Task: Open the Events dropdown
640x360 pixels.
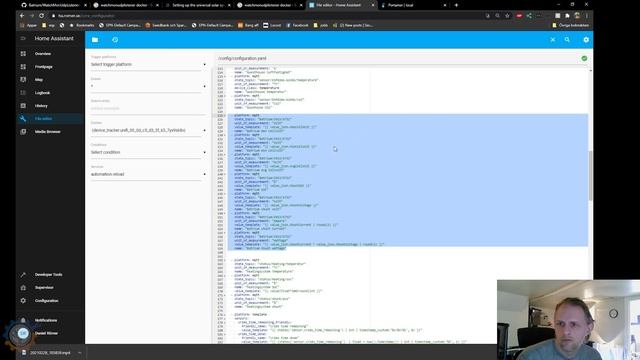Action: click(148, 86)
